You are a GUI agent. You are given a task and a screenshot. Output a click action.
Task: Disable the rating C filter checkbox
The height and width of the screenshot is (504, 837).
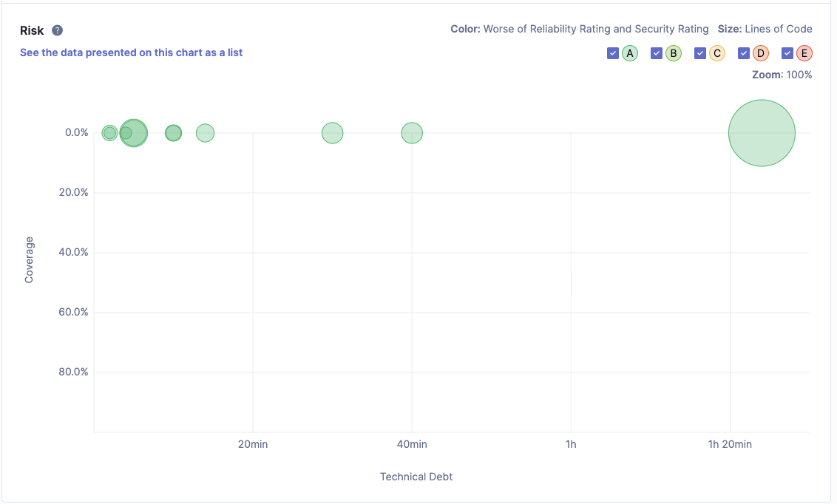tap(699, 53)
